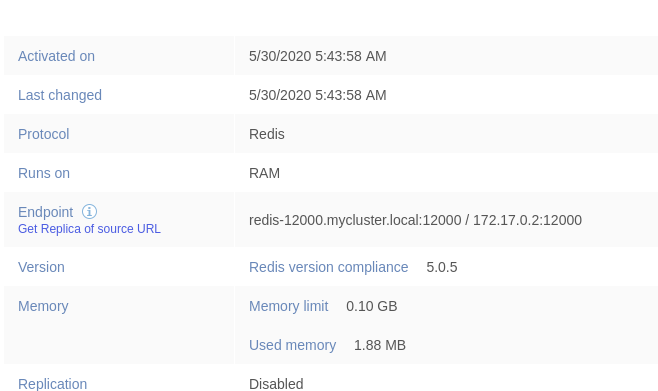Click the Redis protocol value
This screenshot has height=391, width=658.
click(x=267, y=134)
